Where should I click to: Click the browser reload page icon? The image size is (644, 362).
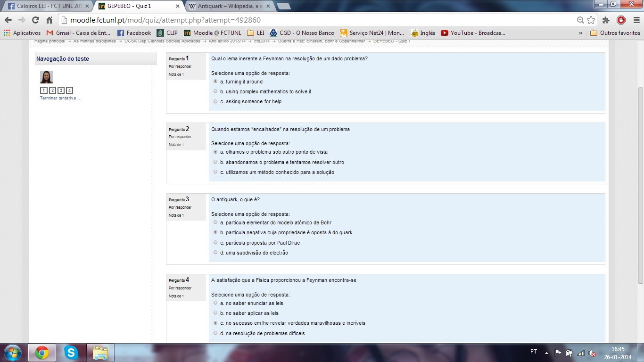(35, 20)
